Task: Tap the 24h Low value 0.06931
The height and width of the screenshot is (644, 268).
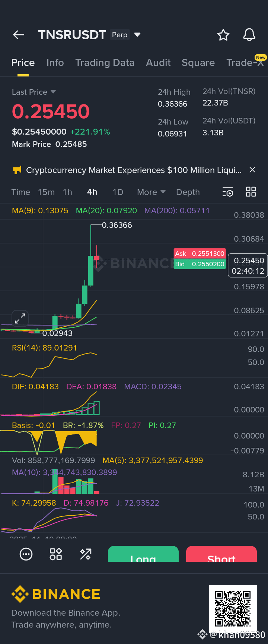Action: point(172,134)
